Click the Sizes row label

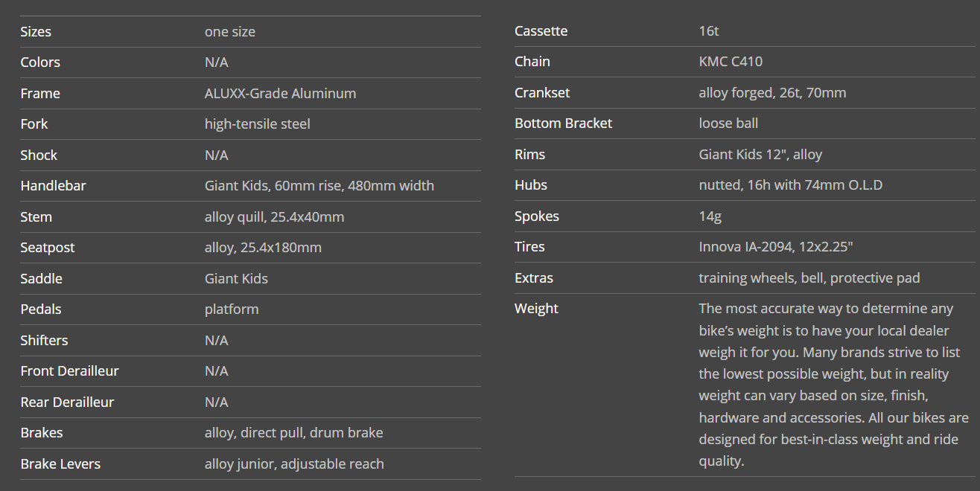tap(36, 32)
